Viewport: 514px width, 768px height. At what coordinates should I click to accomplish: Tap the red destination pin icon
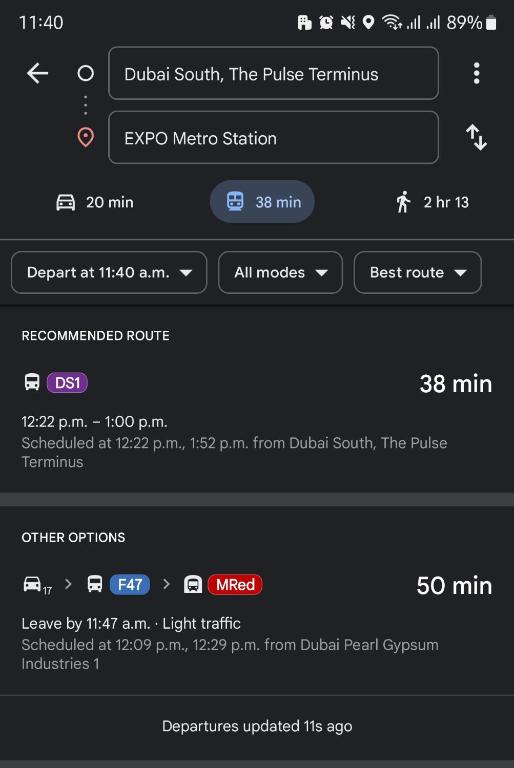pyautogui.click(x=86, y=138)
